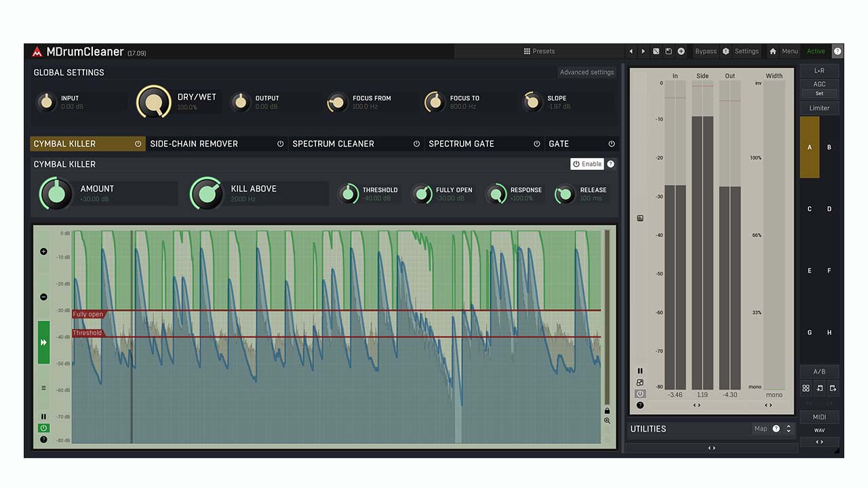Click the copy preset icon under A/B

(819, 388)
